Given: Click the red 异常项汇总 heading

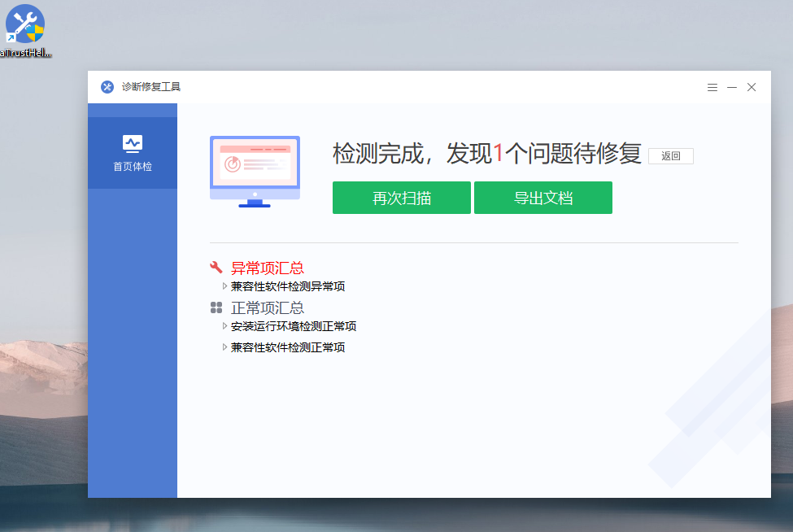Looking at the screenshot, I should [268, 268].
